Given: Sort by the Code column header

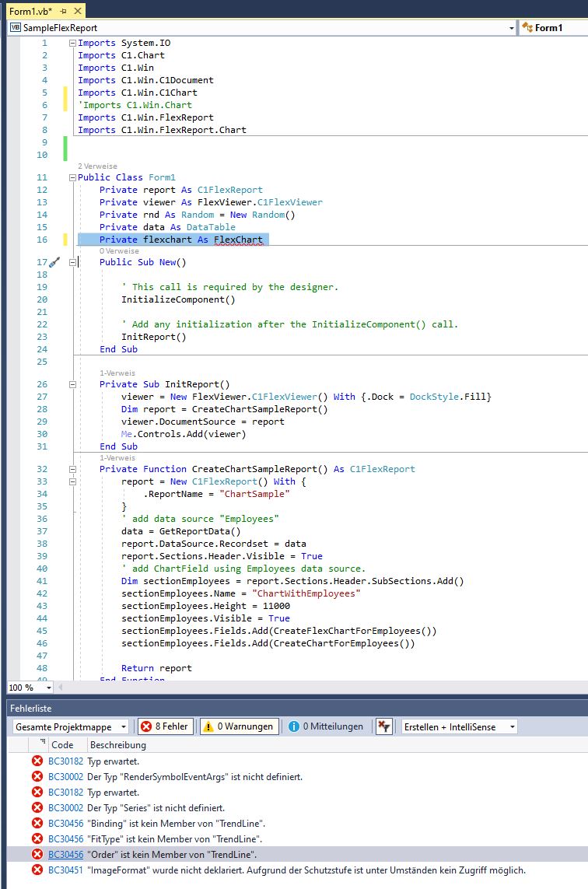Looking at the screenshot, I should [62, 744].
